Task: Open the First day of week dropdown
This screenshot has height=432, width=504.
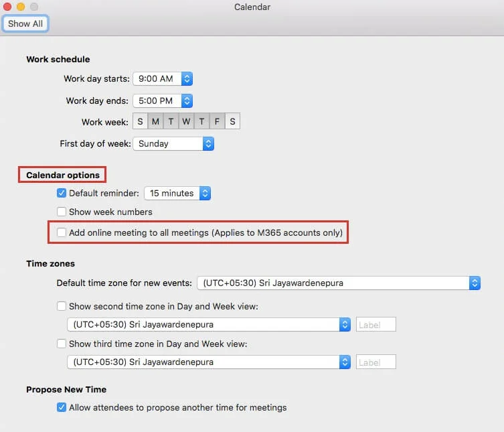Action: coord(173,144)
